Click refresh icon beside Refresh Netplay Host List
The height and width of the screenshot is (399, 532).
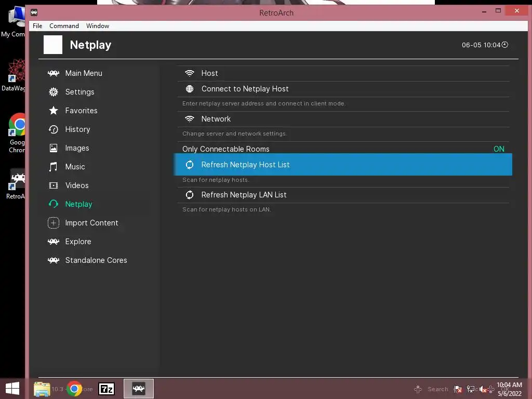[190, 165]
